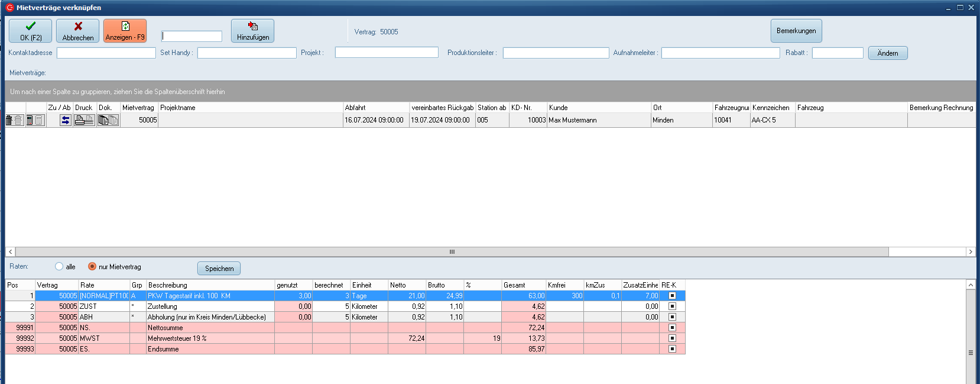The image size is (980, 384).
Task: Toggle RE-K checkbox for the Zustellung row
Action: point(672,306)
